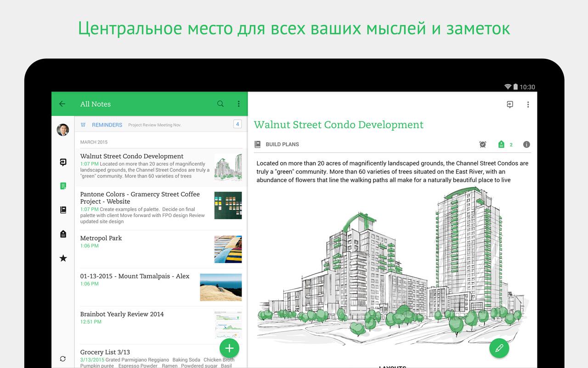Tap the sync icon in the sidebar

(x=63, y=359)
